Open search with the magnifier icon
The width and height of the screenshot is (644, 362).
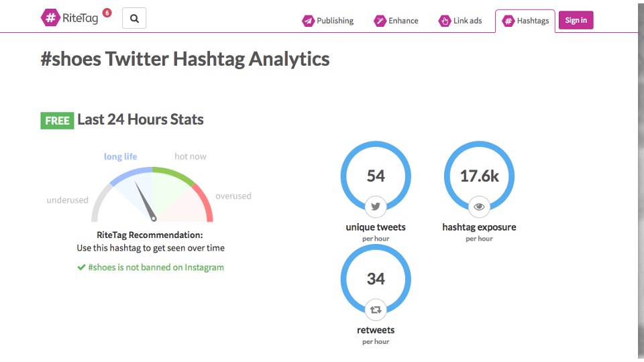134,19
